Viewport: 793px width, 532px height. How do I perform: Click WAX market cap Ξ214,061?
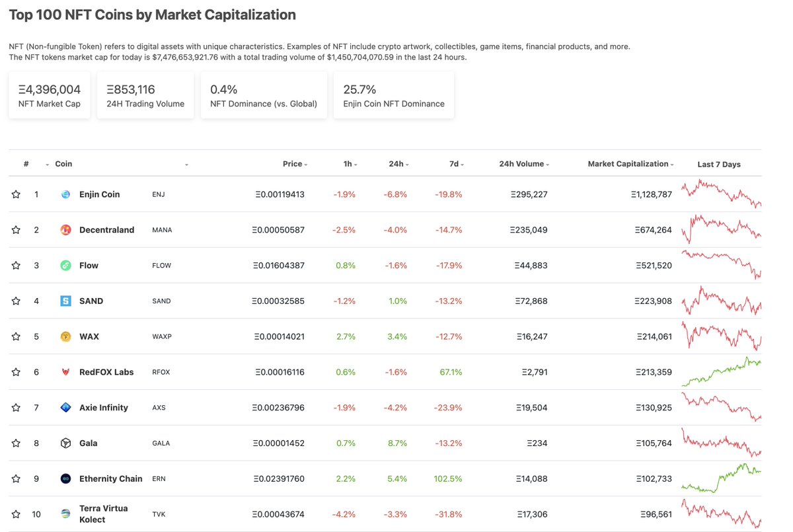coord(654,336)
